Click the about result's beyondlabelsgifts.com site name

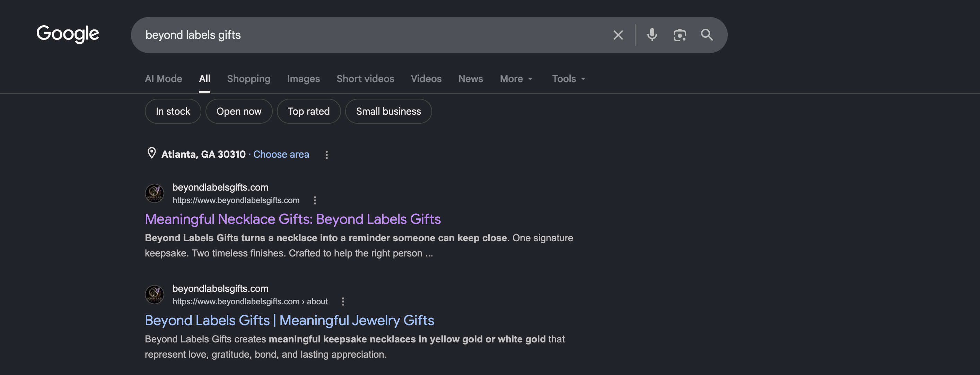(x=220, y=289)
